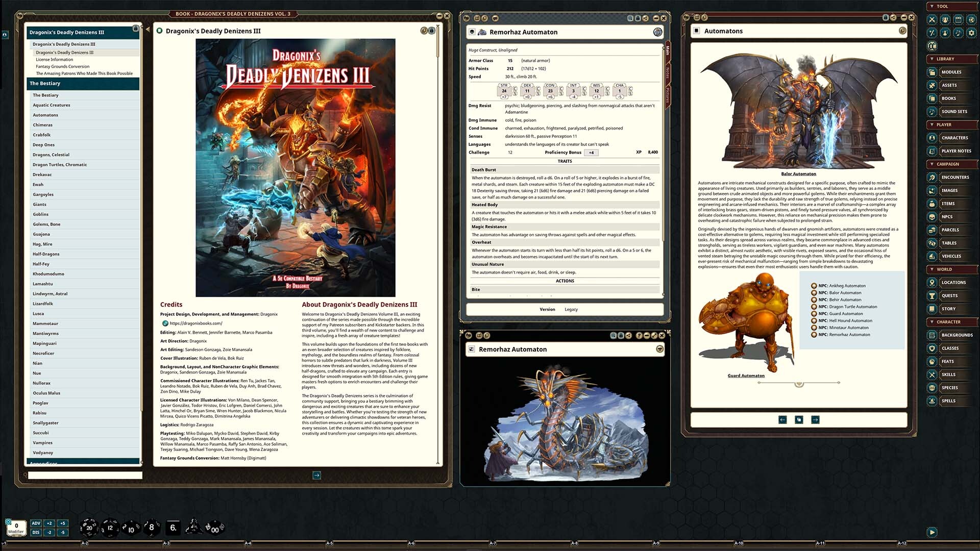Click the Remorhaz Automaton token portrait

658,32
